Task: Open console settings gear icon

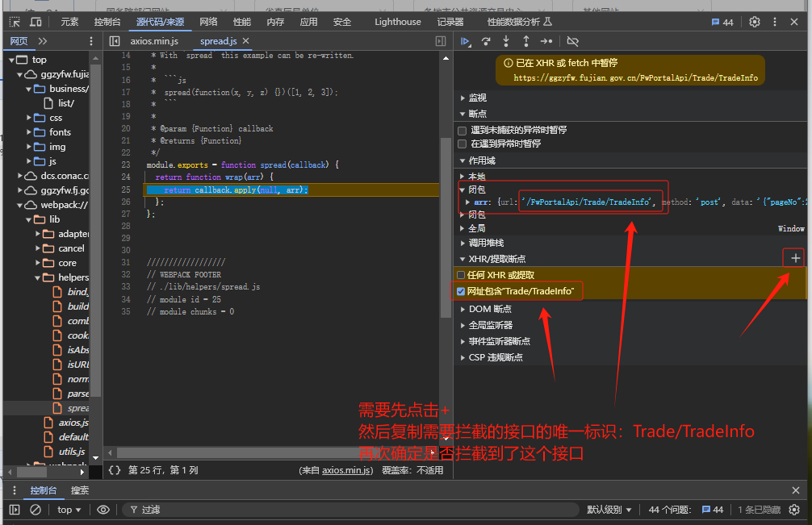Action: click(x=794, y=510)
